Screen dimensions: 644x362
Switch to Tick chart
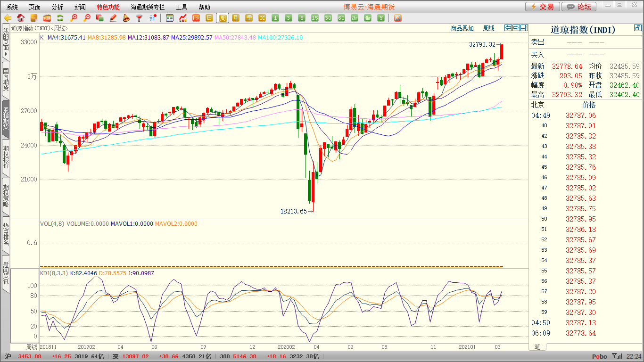[196, 18]
